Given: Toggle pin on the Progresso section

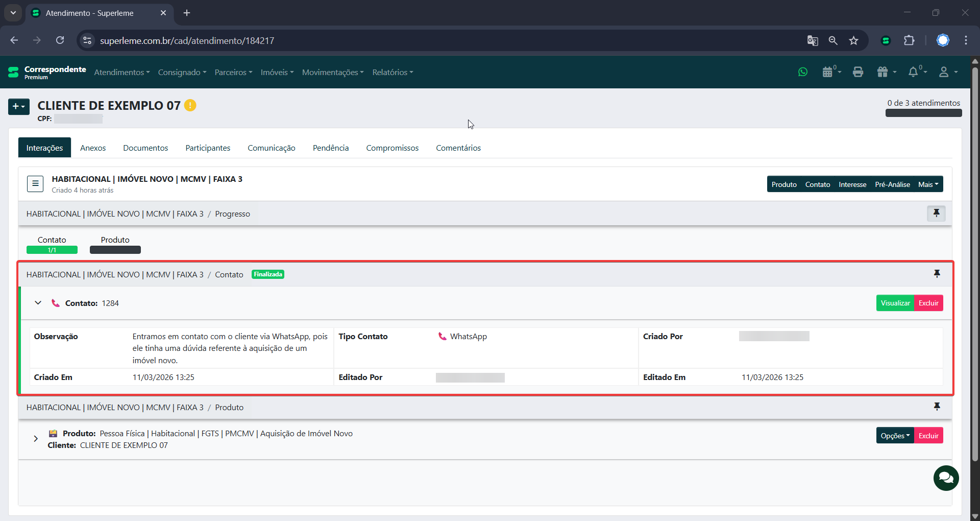Looking at the screenshot, I should tap(936, 213).
